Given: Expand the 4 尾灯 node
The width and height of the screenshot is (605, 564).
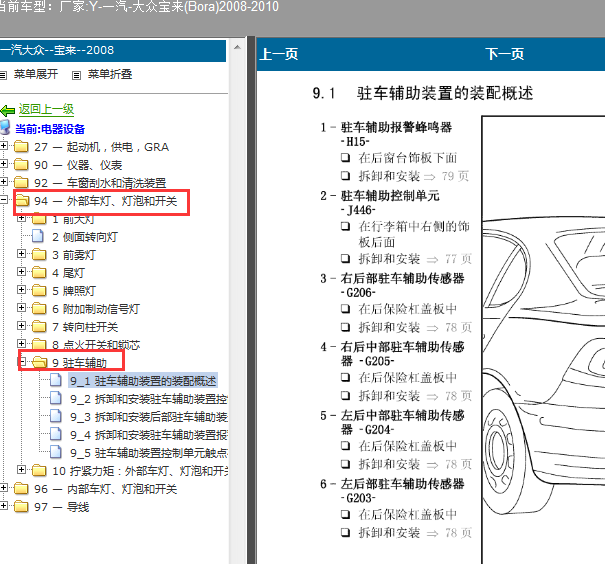Looking at the screenshot, I should [x=22, y=272].
